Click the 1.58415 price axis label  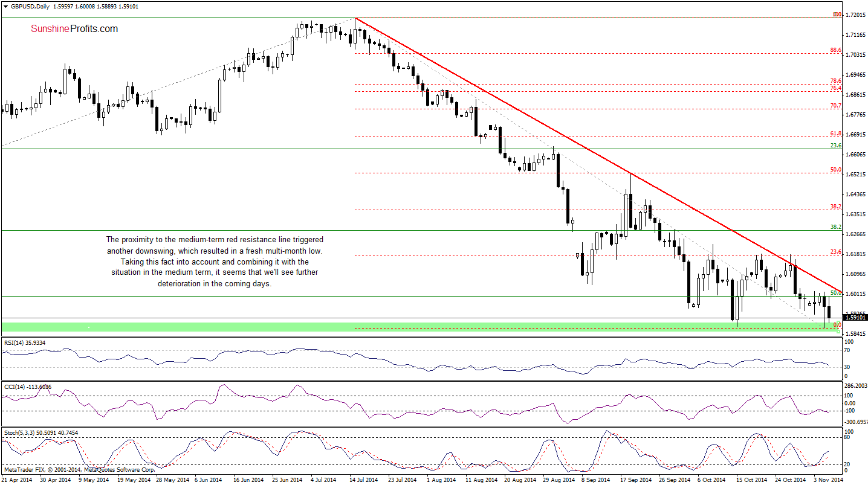(857, 334)
